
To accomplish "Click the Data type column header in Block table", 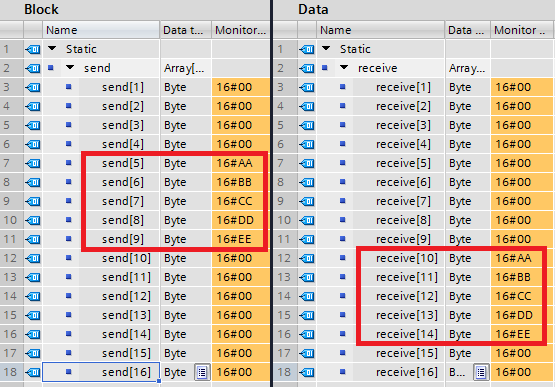I will click(186, 30).
